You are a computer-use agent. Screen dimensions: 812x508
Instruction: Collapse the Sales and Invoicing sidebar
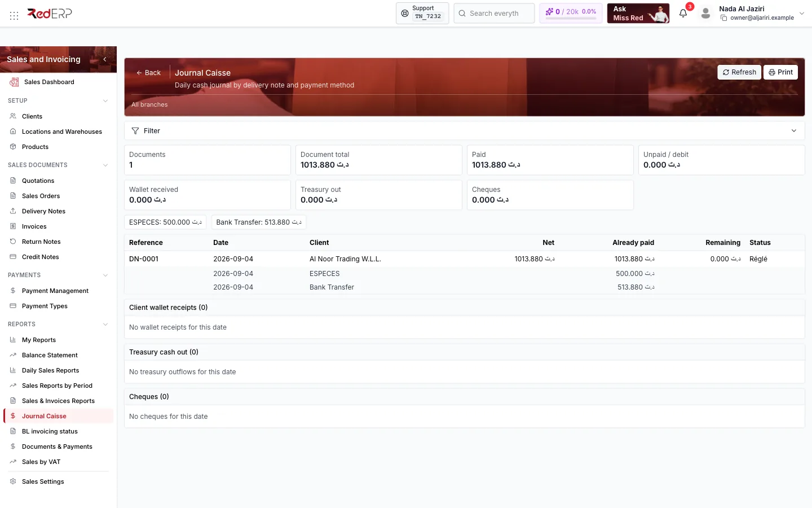pos(105,59)
